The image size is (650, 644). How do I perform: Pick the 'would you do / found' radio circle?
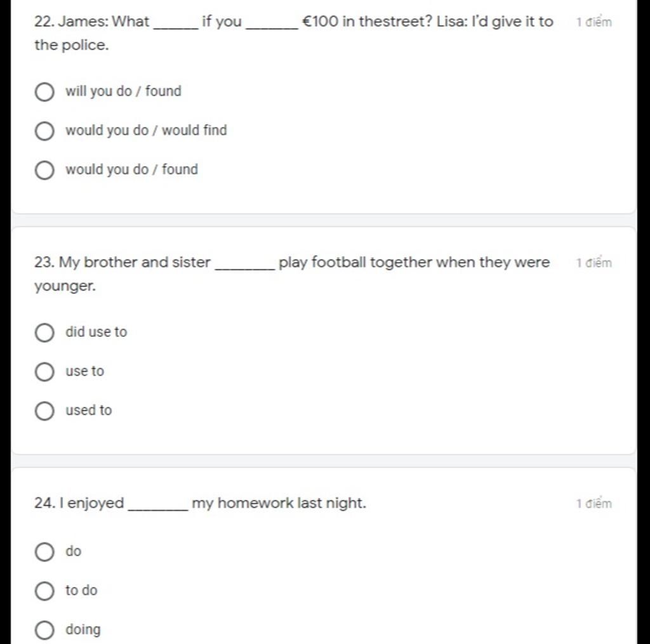44,171
